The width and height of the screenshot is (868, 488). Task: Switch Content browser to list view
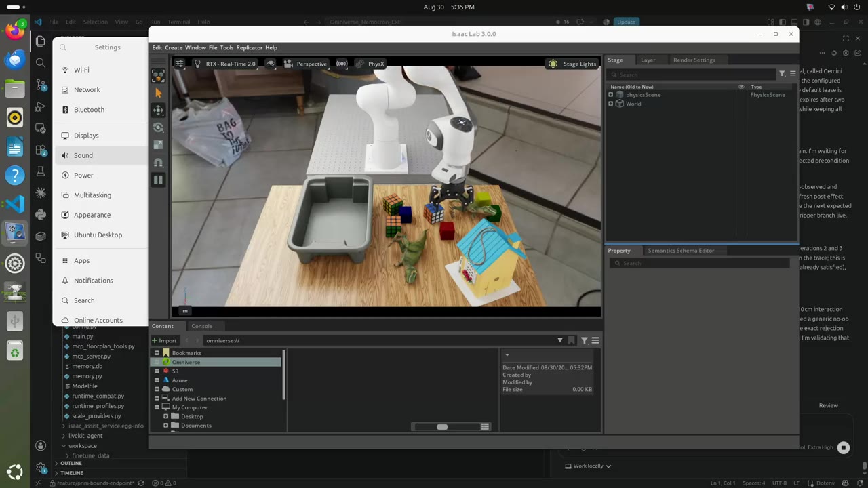[485, 427]
